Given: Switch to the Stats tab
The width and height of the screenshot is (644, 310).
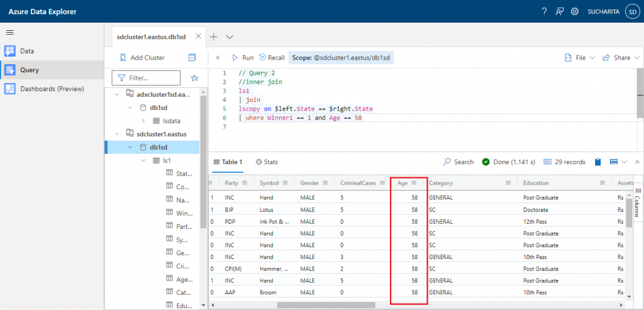Looking at the screenshot, I should tap(267, 162).
